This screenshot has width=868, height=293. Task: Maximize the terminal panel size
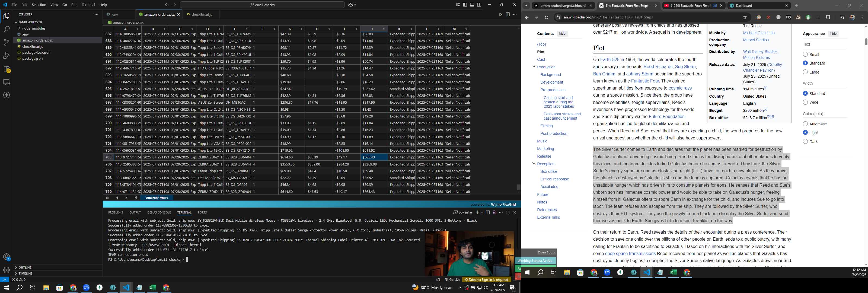508,212
